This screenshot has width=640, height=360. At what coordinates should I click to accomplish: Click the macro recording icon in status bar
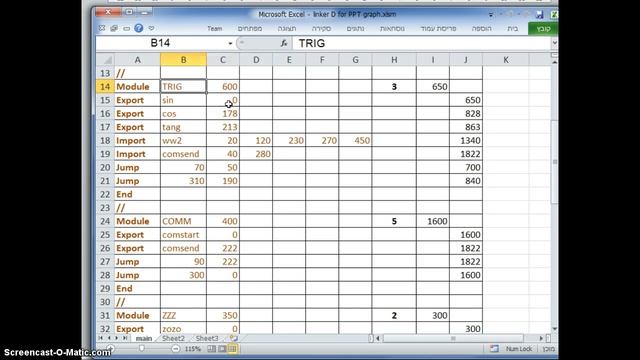[494, 349]
